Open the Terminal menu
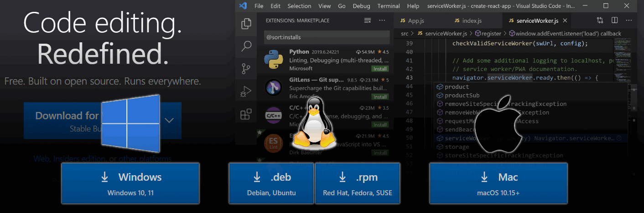Viewport: 644px width, 213px height. pyautogui.click(x=389, y=6)
